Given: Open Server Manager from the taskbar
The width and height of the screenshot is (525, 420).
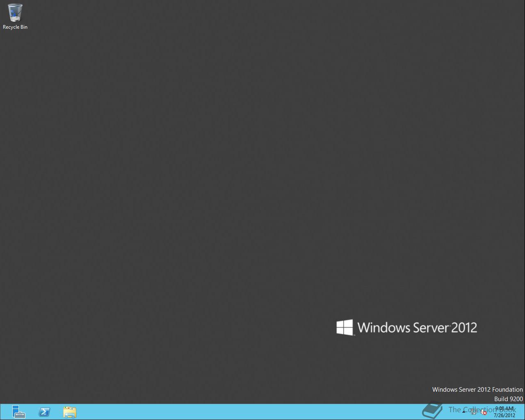Looking at the screenshot, I should click(18, 412).
